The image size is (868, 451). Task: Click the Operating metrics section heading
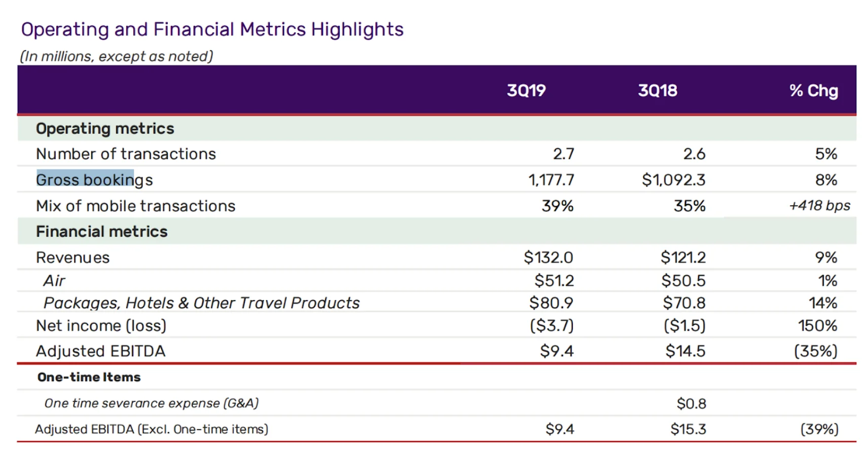[105, 129]
